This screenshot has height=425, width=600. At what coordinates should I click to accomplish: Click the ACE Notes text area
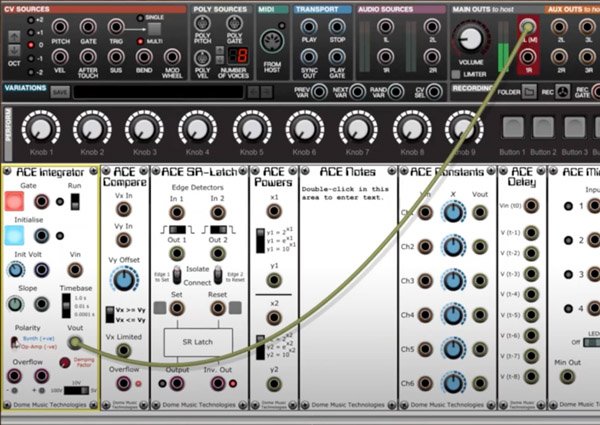click(347, 291)
